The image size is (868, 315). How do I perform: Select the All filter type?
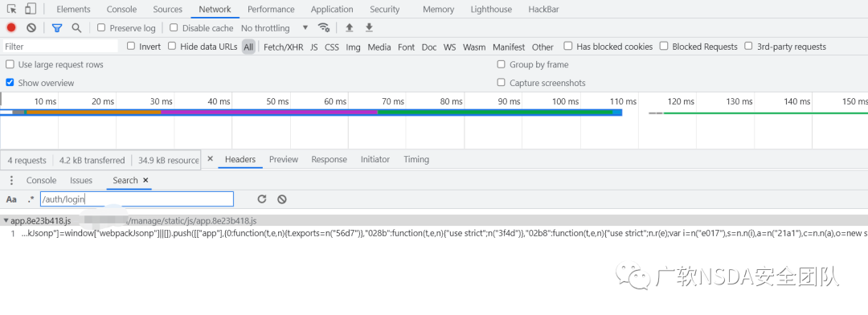[248, 47]
